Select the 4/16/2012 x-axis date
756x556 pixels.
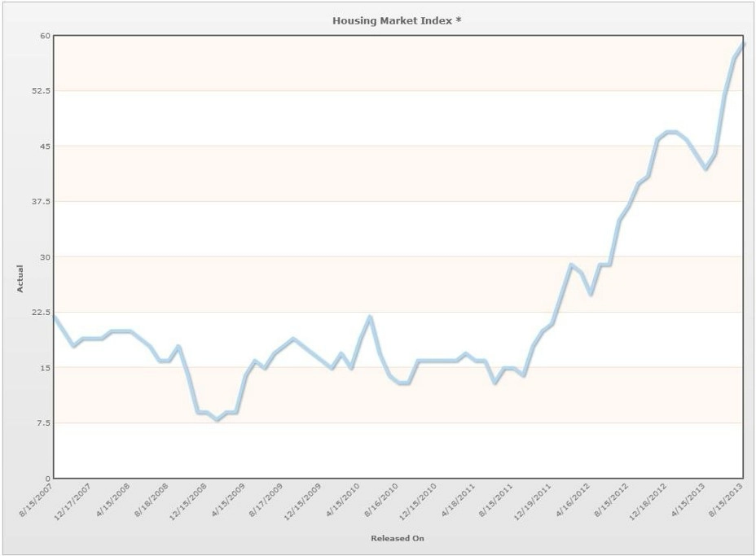(x=573, y=501)
